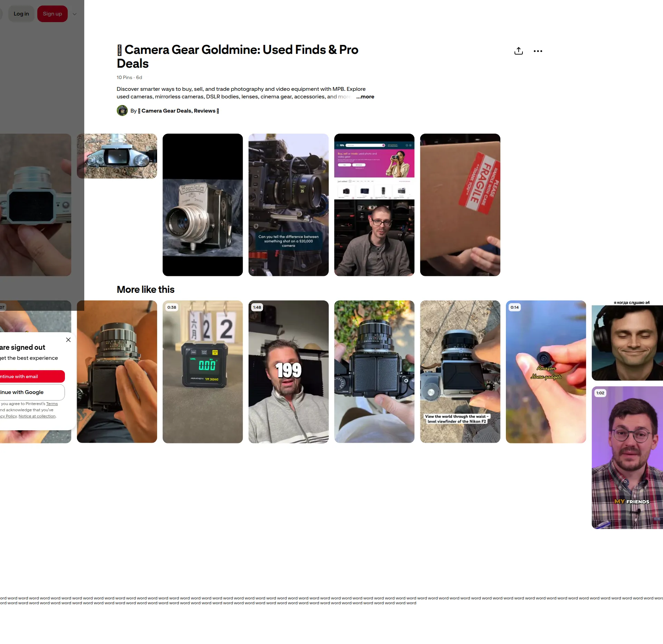Click the Camera Gear Goldmine board title
The image size is (663, 644).
coord(238,57)
